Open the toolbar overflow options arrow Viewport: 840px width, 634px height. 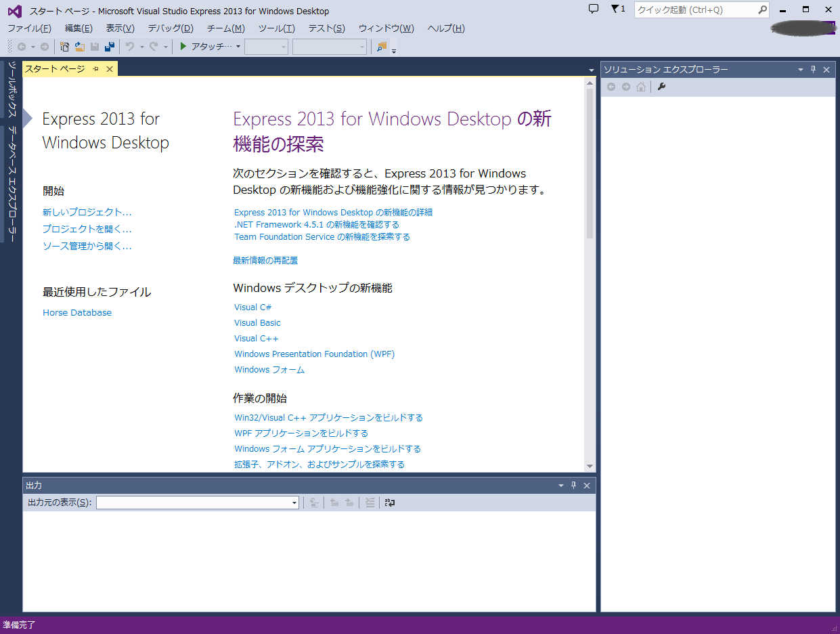(x=394, y=50)
